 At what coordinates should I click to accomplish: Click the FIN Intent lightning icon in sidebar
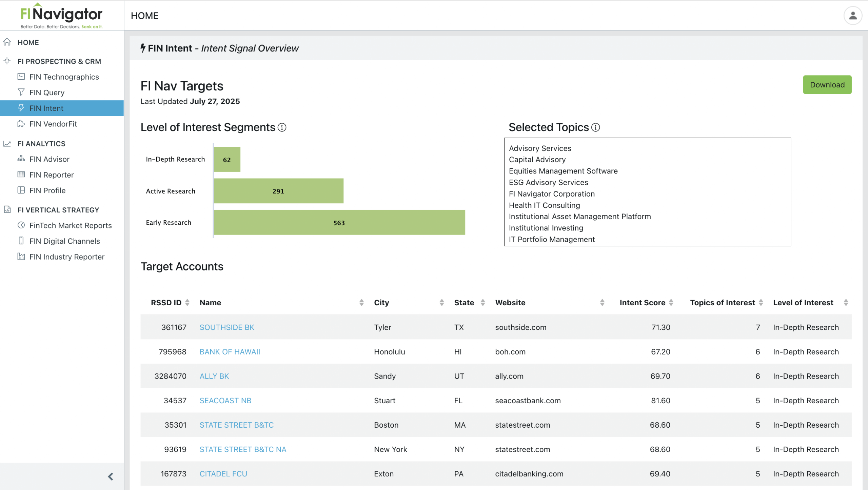pyautogui.click(x=21, y=108)
